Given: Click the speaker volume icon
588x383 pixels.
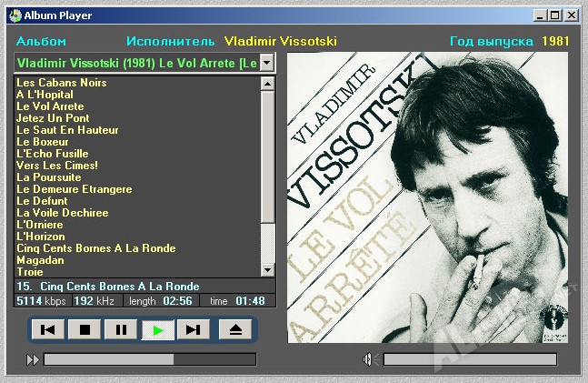Looking at the screenshot, I should [x=371, y=359].
